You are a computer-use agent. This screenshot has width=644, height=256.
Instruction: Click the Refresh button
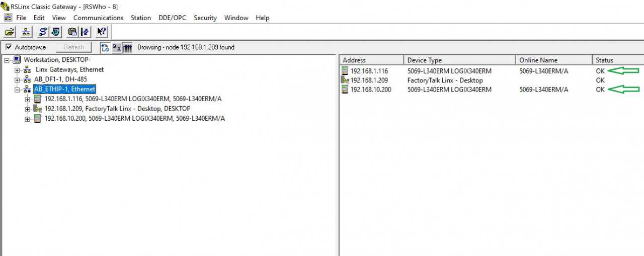click(x=73, y=47)
